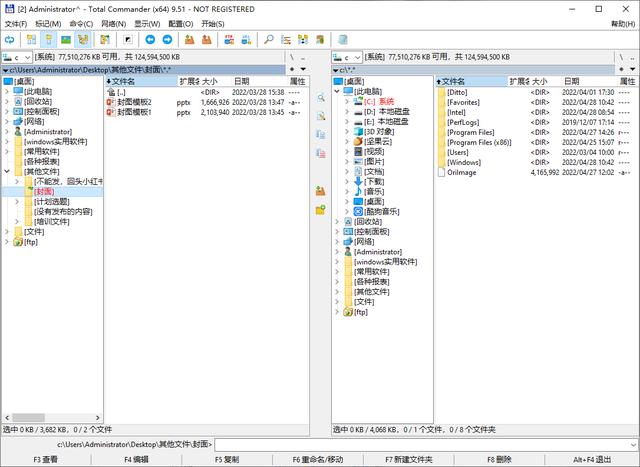The image size is (640, 467).
Task: Click the edit file icon in middle bar
Action: pyautogui.click(x=321, y=116)
